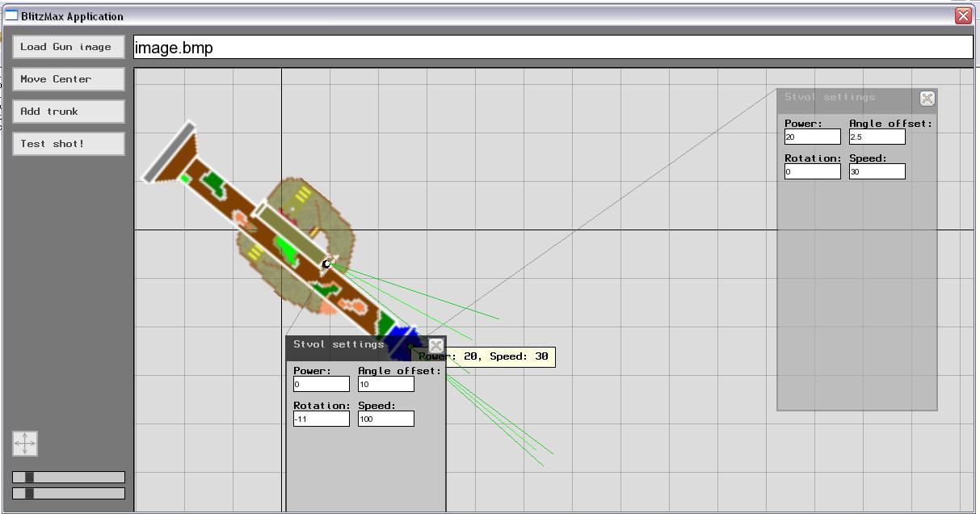
Task: Edit the Power field showing 20
Action: click(x=812, y=137)
